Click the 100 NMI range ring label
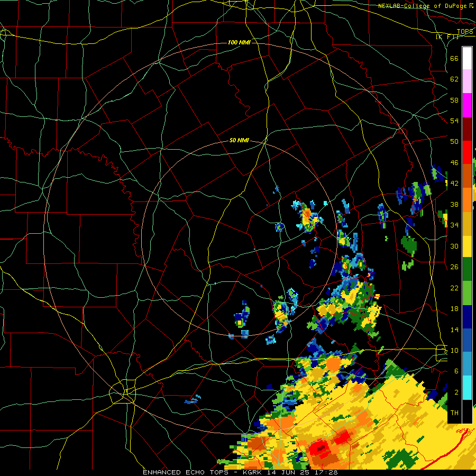The height and width of the screenshot is (476, 476). 239,42
